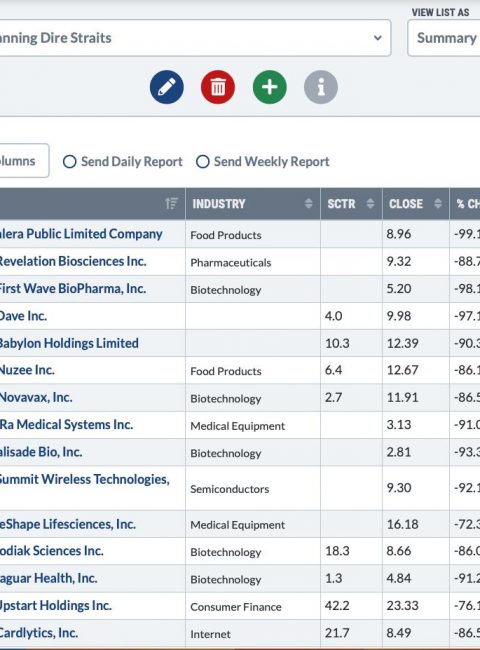Open Jaguar Health, Inc. link
The image size is (480, 650).
point(48,578)
